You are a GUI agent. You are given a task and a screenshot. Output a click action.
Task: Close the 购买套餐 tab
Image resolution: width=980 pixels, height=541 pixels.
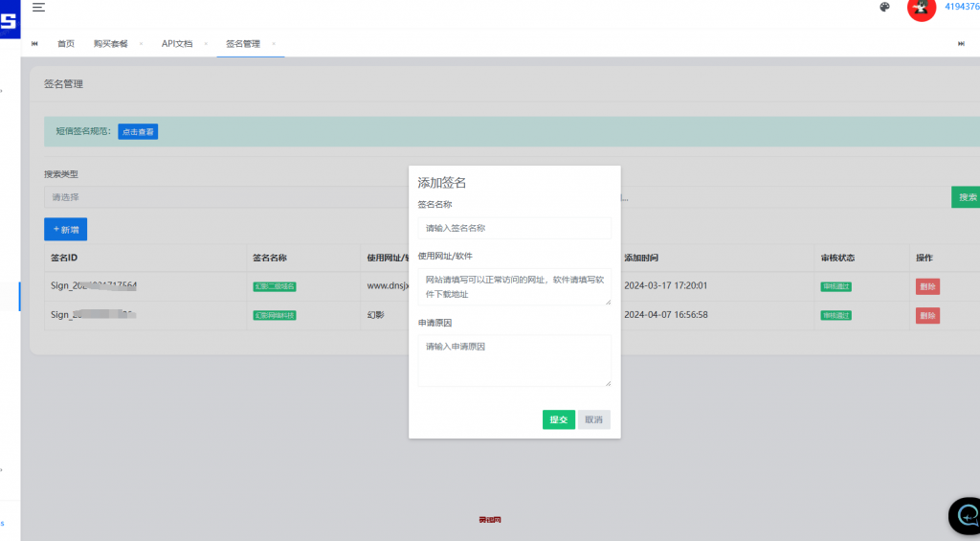click(141, 44)
